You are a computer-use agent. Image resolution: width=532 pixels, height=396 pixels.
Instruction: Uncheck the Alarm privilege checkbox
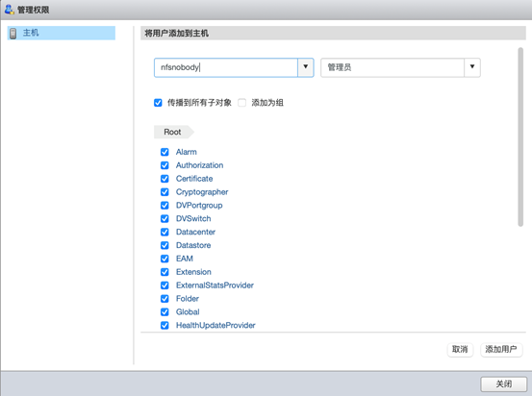pos(165,152)
